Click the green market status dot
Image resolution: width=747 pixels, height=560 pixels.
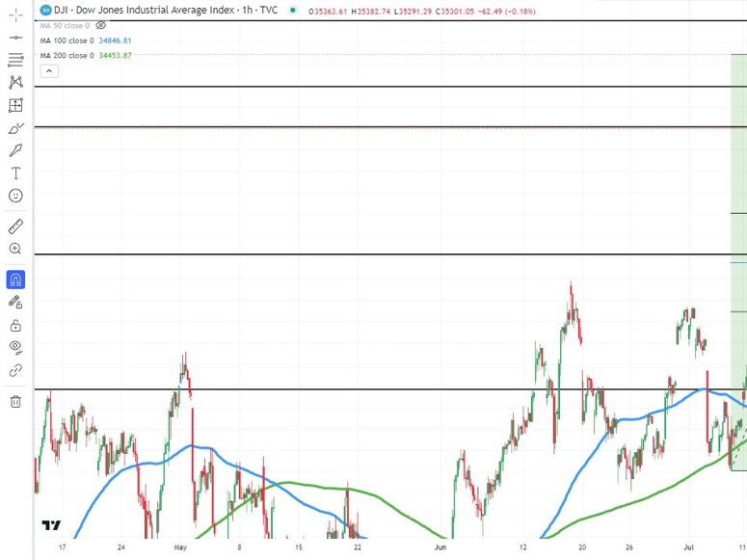(292, 10)
